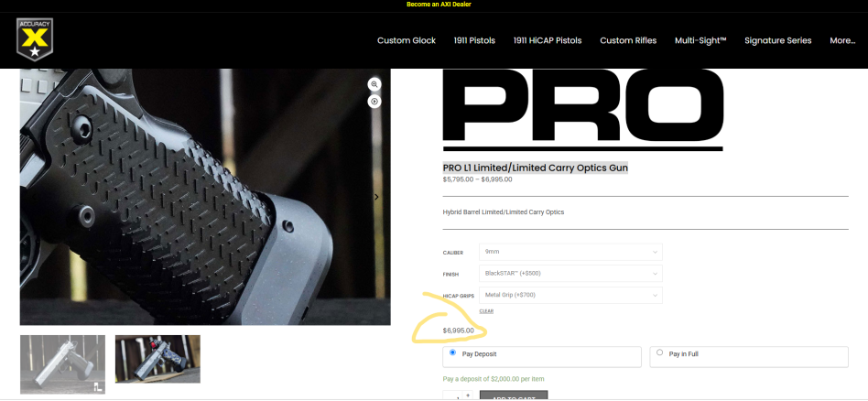Click the quantity input field
The width and height of the screenshot is (868, 401).
pyautogui.click(x=453, y=396)
